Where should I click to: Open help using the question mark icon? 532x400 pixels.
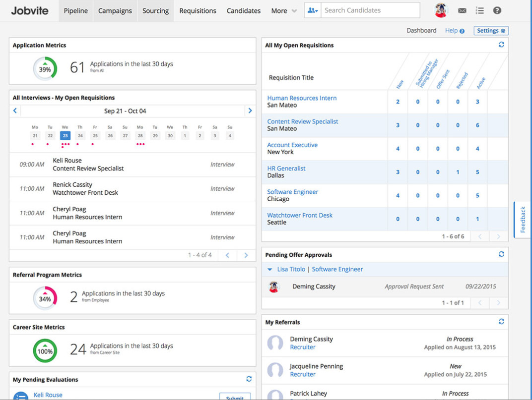(x=497, y=10)
